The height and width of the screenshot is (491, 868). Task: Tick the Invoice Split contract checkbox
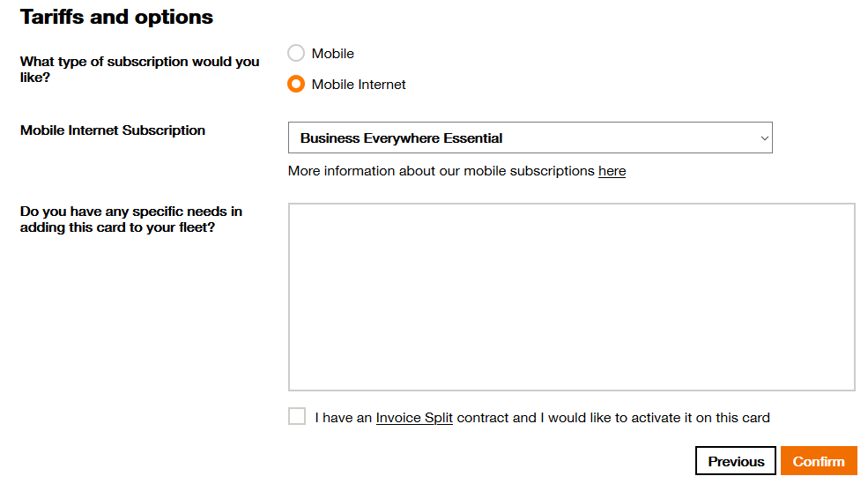coord(297,417)
